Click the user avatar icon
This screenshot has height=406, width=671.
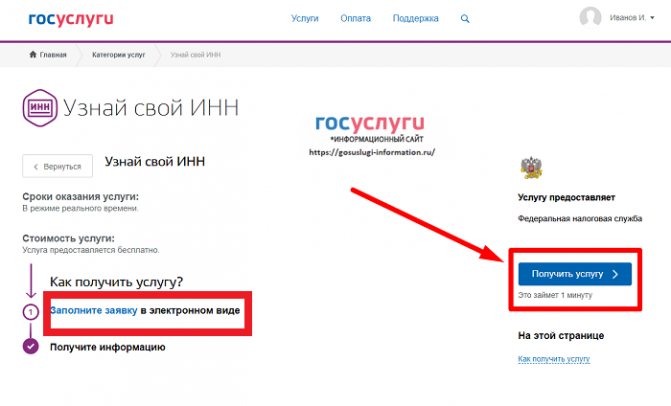click(x=590, y=18)
